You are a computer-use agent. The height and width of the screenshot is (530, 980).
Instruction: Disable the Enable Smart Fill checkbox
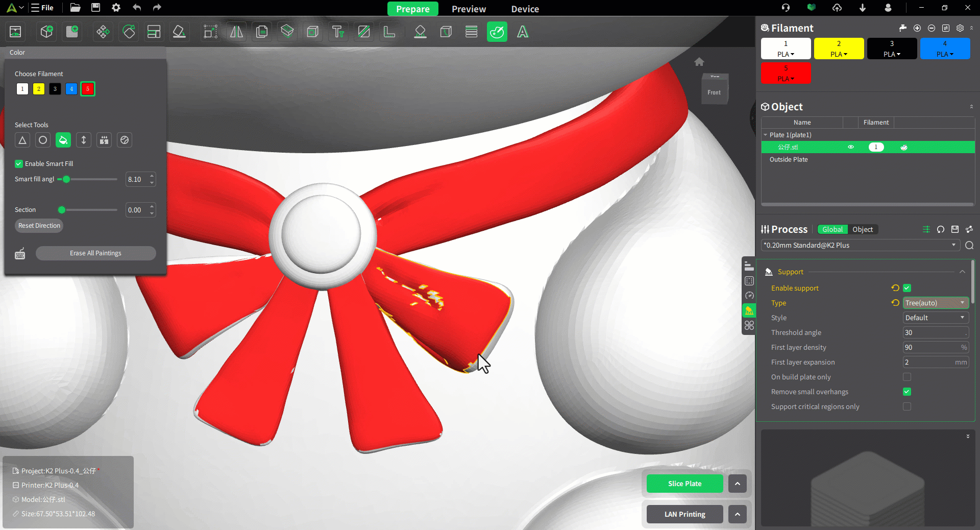pos(19,164)
